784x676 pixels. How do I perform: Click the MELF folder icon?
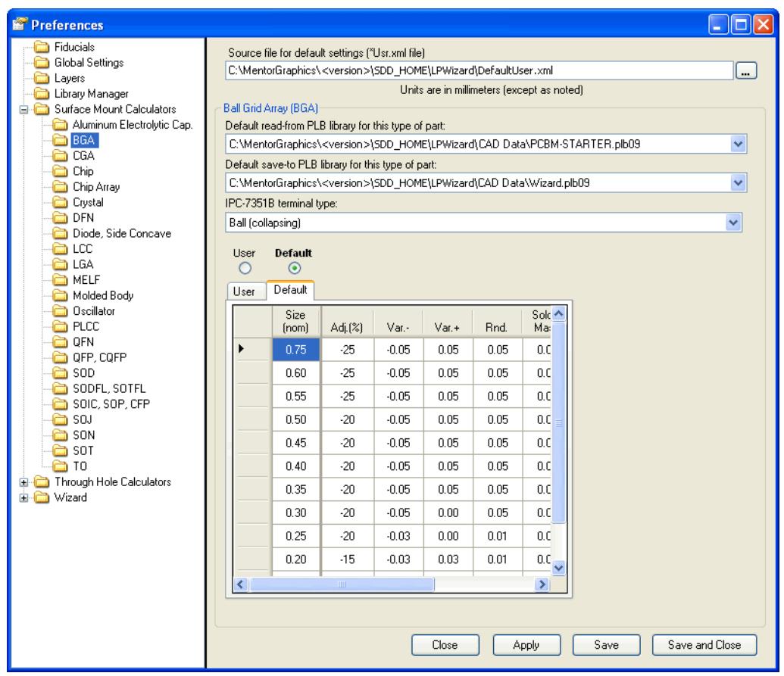coord(60,280)
